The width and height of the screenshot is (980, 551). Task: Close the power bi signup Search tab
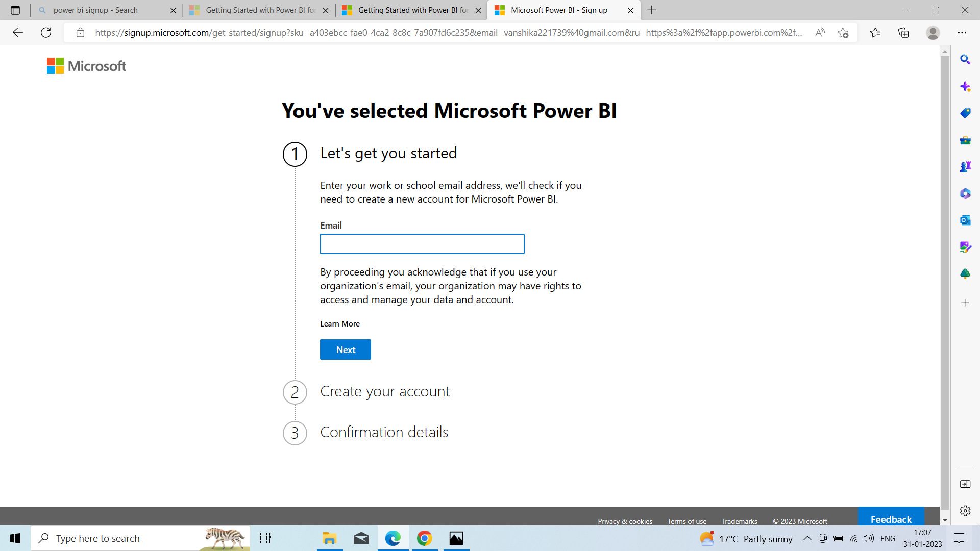pos(173,10)
